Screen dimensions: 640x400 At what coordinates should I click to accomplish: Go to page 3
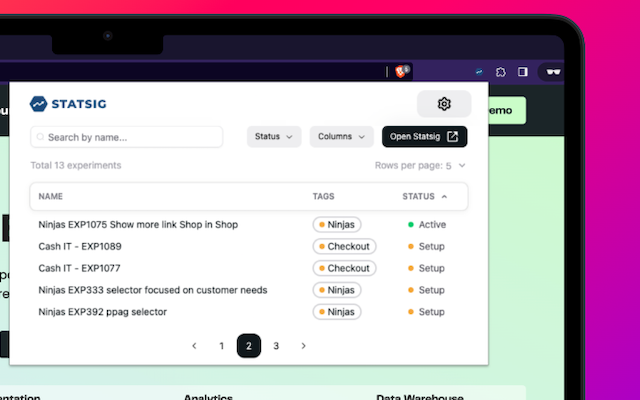click(x=276, y=346)
